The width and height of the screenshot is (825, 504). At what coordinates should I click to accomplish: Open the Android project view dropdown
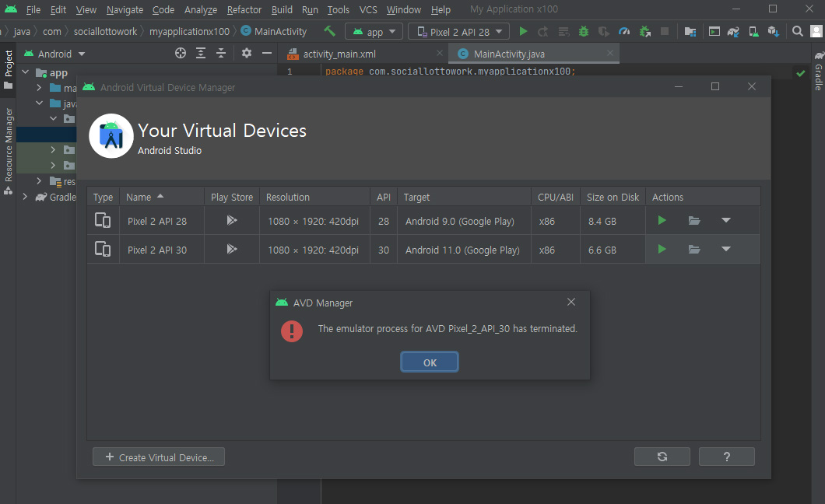tap(54, 54)
